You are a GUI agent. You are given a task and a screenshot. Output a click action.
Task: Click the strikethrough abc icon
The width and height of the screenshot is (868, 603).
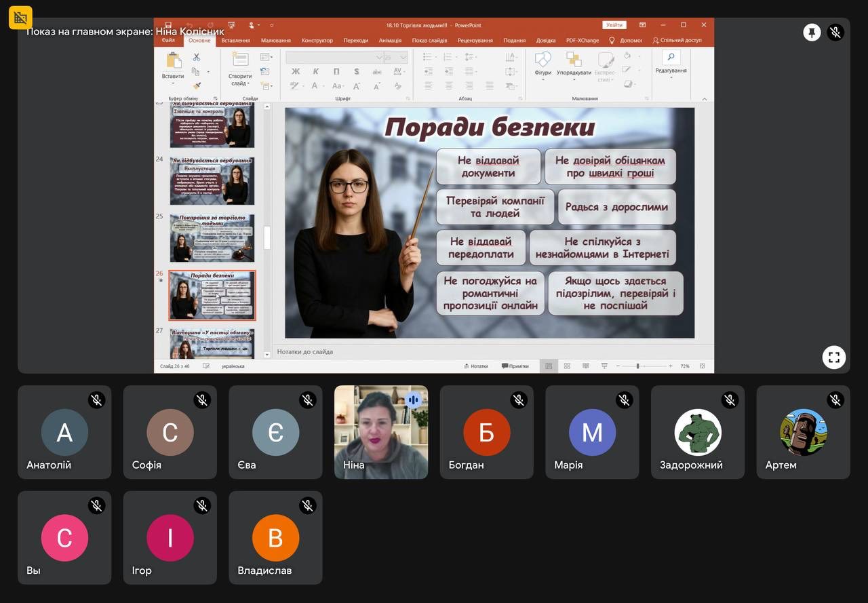pos(378,72)
